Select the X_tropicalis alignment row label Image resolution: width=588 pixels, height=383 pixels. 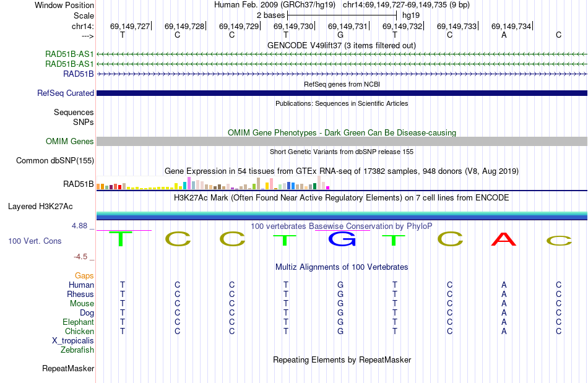coord(73,341)
